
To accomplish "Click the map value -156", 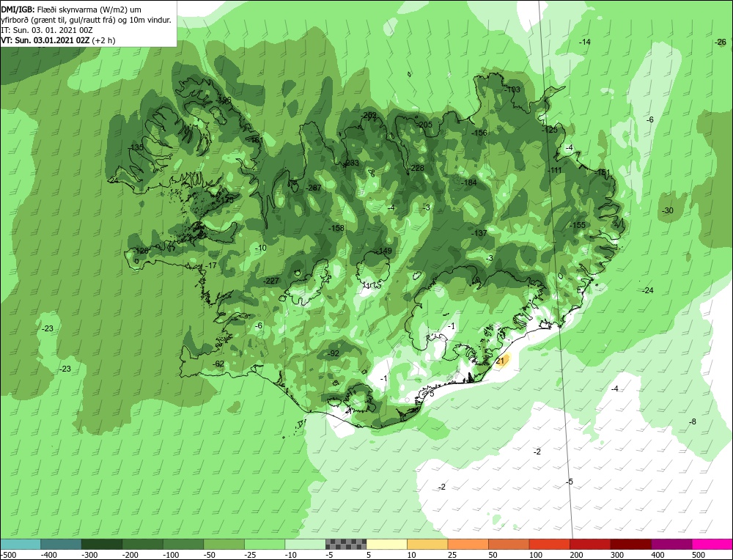I will coord(479,133).
